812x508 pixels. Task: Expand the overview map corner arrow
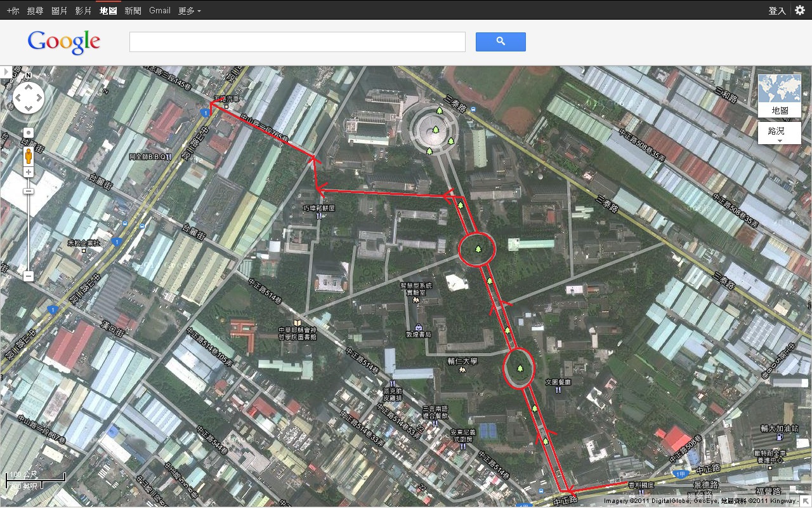[x=806, y=502]
